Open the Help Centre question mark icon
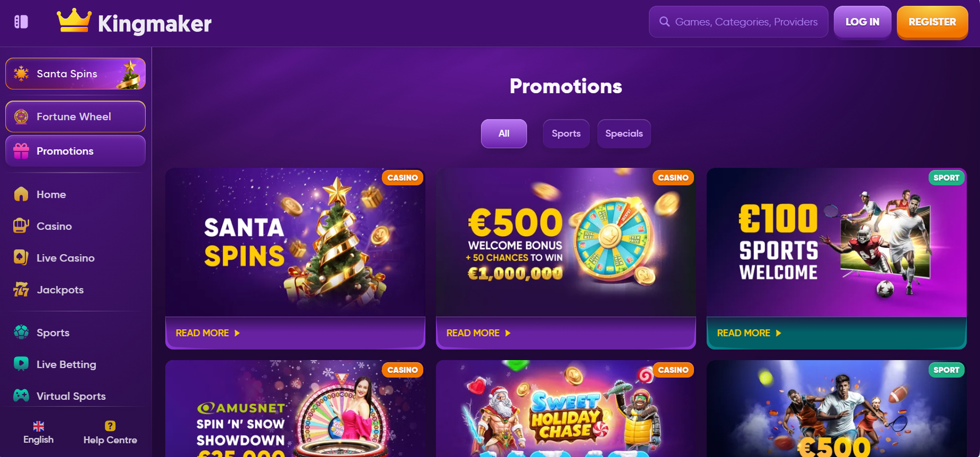The image size is (980, 457). [110, 426]
